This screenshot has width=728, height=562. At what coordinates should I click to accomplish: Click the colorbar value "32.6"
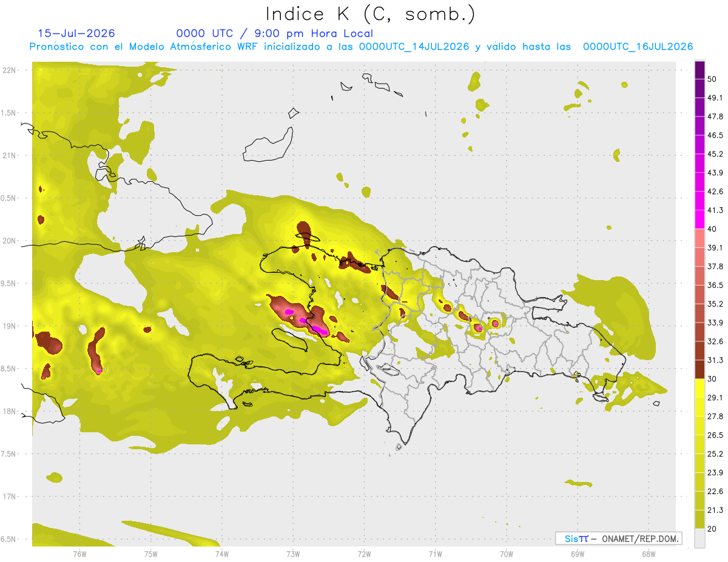coord(715,341)
